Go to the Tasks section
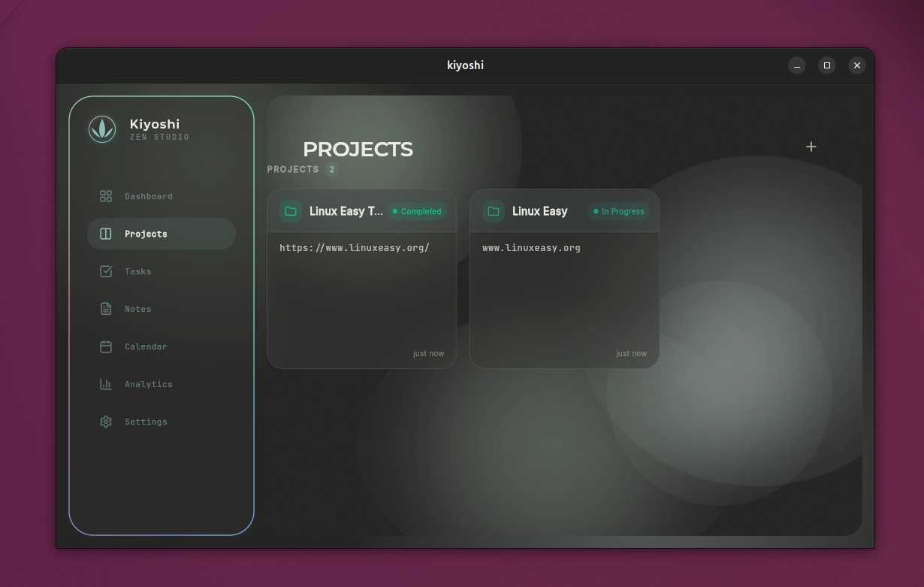The width and height of the screenshot is (924, 587). click(162, 271)
